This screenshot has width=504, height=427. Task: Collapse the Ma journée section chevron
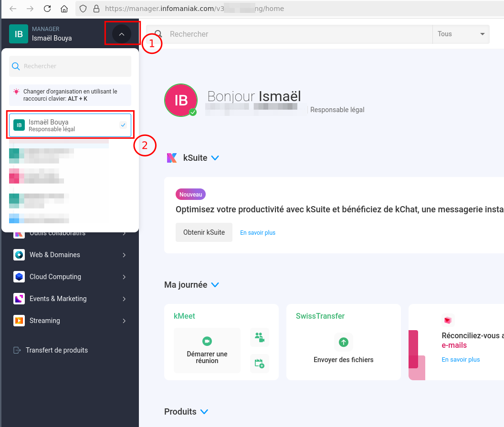(x=215, y=285)
